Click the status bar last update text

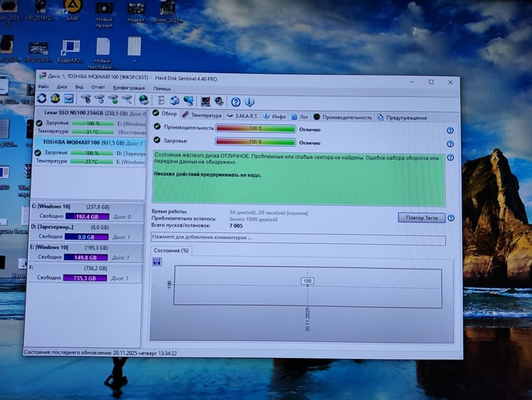pyautogui.click(x=100, y=353)
